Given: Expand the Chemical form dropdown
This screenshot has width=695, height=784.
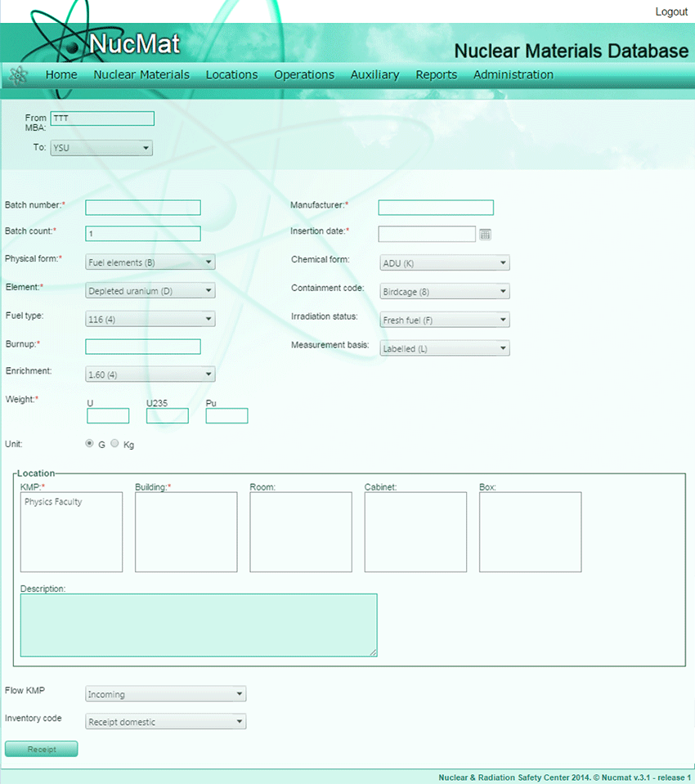Looking at the screenshot, I should (445, 263).
